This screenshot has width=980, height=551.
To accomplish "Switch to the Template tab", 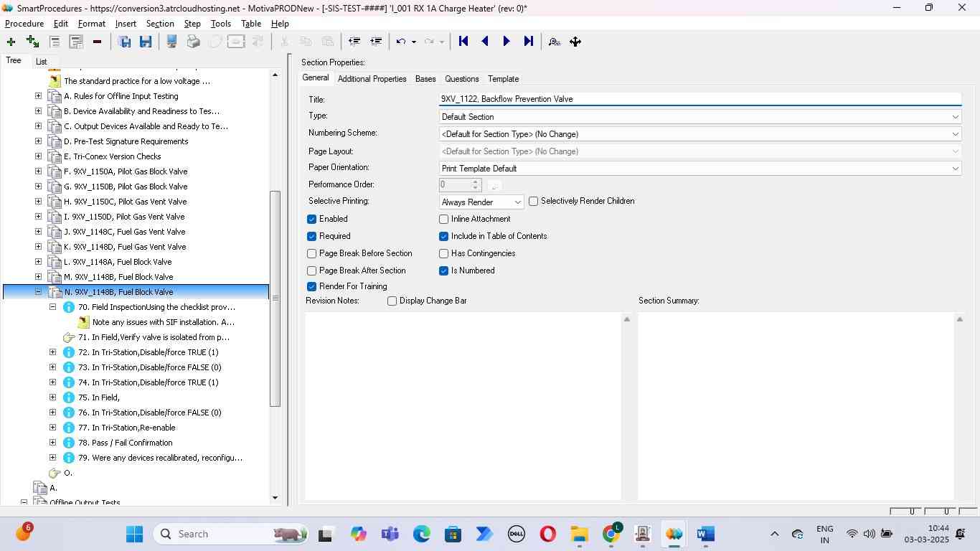I will pos(503,79).
